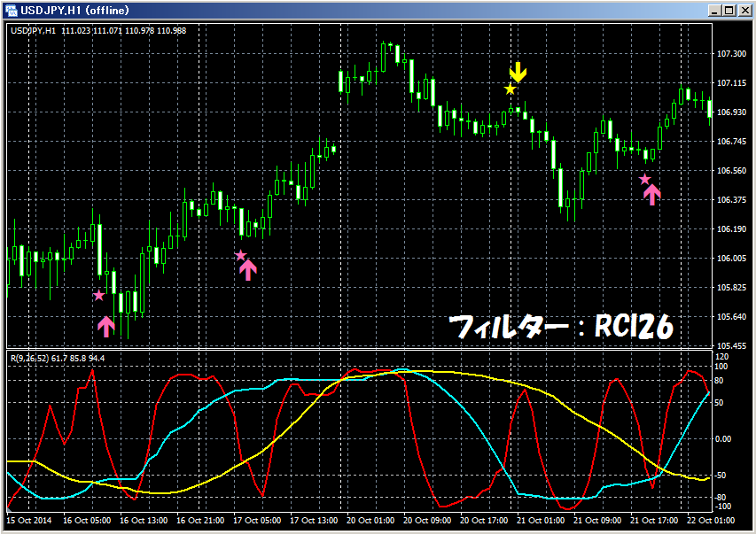The width and height of the screenshot is (756, 534).
Task: Click the yellow star signal marker
Action: tap(510, 89)
